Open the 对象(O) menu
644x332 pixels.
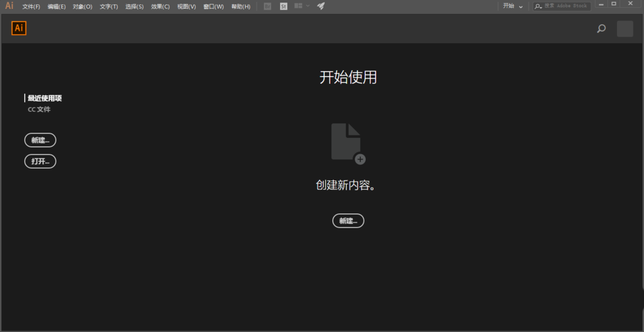pyautogui.click(x=82, y=6)
